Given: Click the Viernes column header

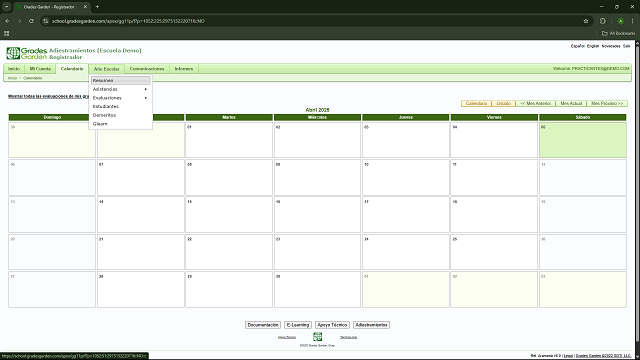Looking at the screenshot, I should pos(494,118).
